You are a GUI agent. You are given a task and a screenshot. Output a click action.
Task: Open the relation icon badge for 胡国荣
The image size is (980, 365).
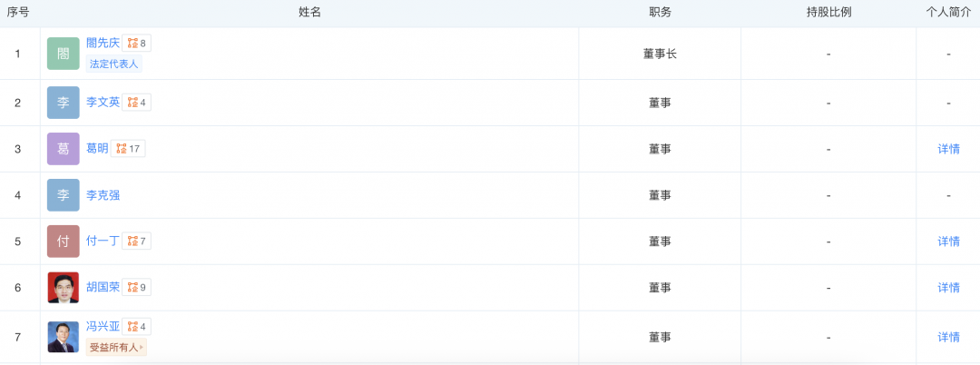click(132, 288)
